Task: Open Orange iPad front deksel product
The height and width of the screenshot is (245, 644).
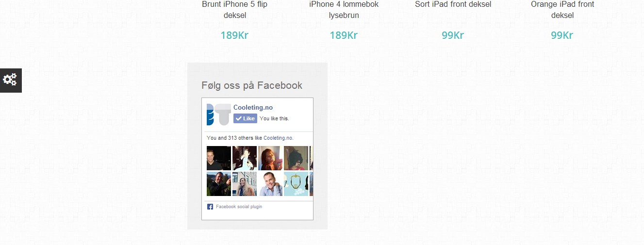Action: pos(562,10)
